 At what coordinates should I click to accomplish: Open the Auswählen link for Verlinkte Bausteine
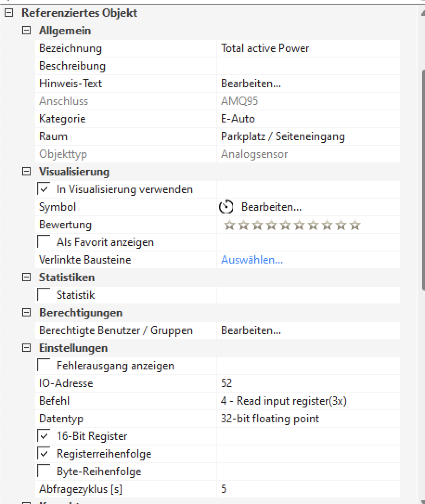point(252,260)
